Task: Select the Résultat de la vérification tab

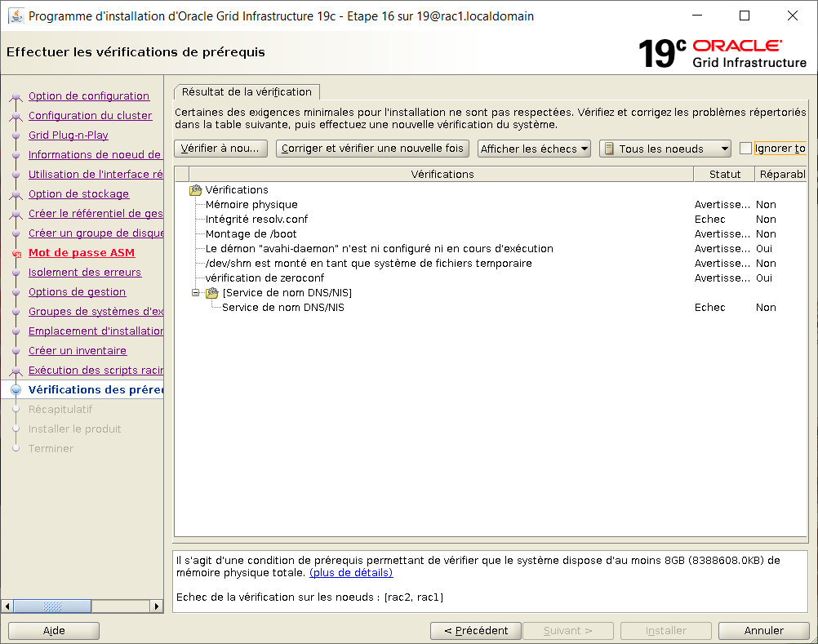Action: point(247,92)
